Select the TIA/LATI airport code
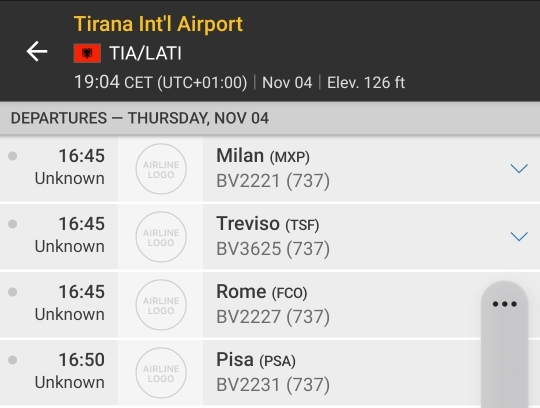This screenshot has height=408, width=540. (x=145, y=53)
